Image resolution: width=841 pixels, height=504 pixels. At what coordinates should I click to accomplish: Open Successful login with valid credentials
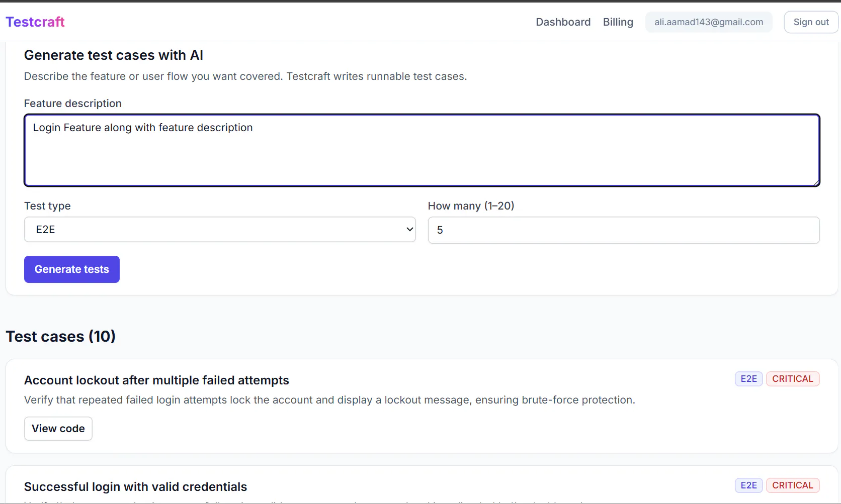click(135, 487)
